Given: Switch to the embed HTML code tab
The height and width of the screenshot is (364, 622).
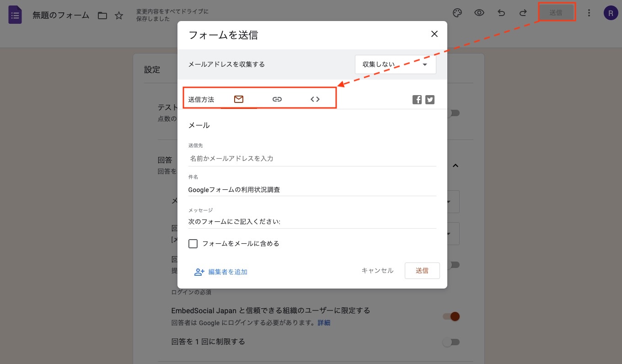Looking at the screenshot, I should click(x=315, y=99).
